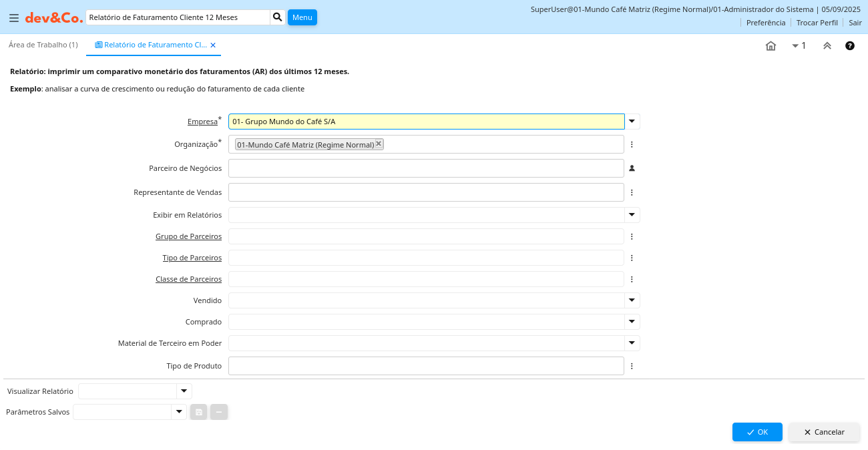This screenshot has width=868, height=450.
Task: Open Parceiro de Negócios lookup person icon
Action: (632, 168)
